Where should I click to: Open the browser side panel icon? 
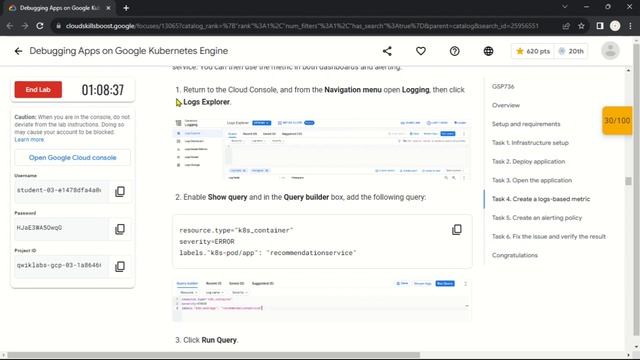tap(600, 26)
